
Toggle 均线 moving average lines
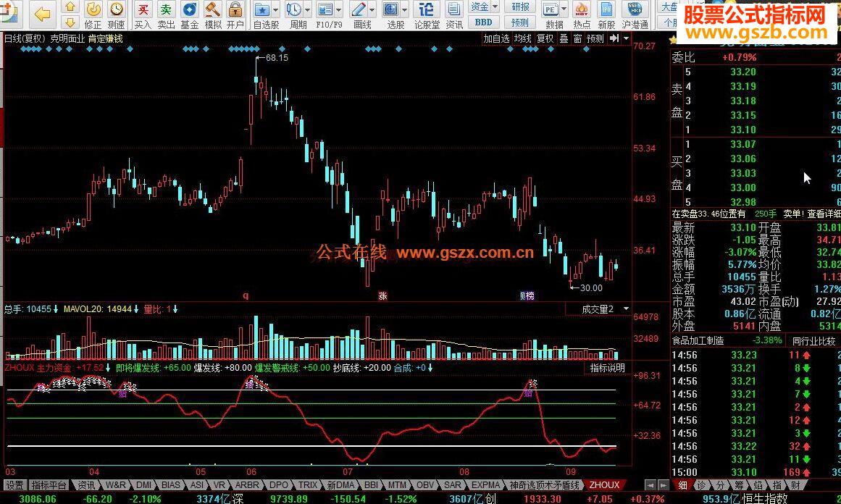(522, 38)
